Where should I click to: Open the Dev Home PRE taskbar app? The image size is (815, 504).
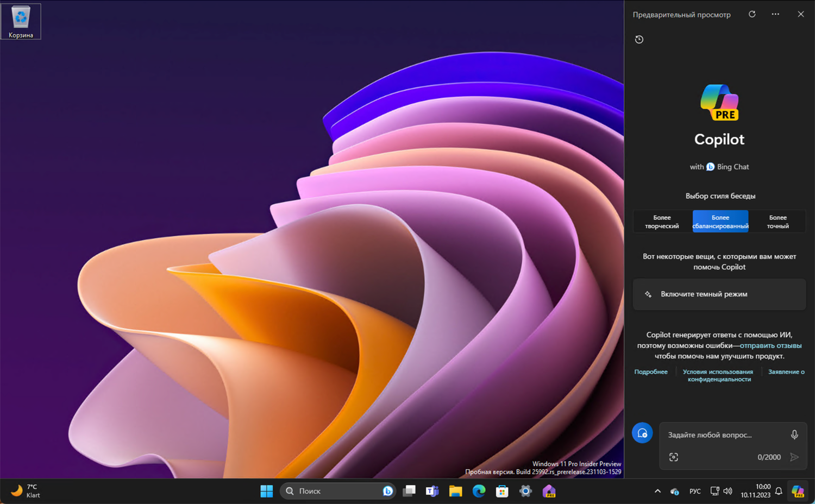tap(549, 492)
